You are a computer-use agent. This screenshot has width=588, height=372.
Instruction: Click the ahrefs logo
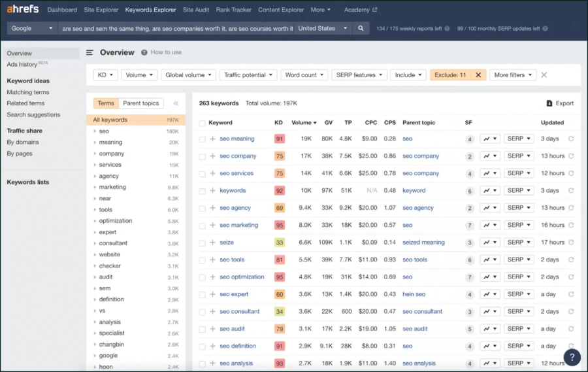point(22,9)
